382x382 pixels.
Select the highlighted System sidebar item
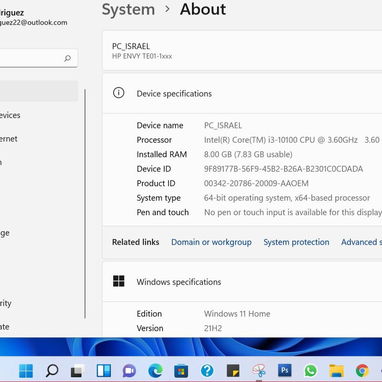pos(39,91)
